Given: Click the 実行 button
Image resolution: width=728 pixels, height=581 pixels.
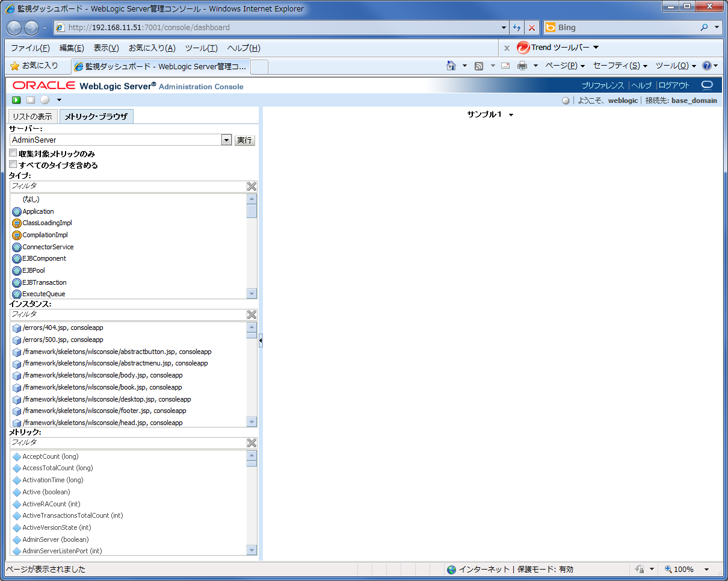Looking at the screenshot, I should 244,140.
